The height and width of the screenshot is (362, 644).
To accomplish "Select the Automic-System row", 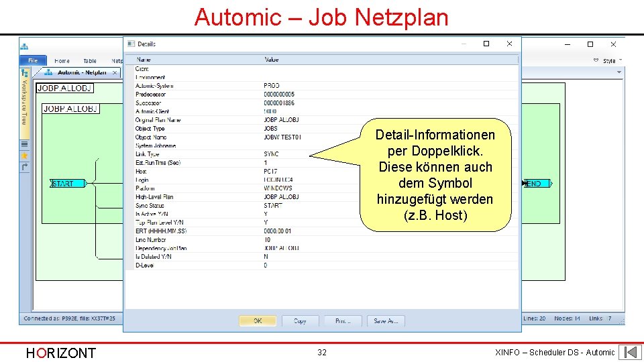I will point(321,86).
